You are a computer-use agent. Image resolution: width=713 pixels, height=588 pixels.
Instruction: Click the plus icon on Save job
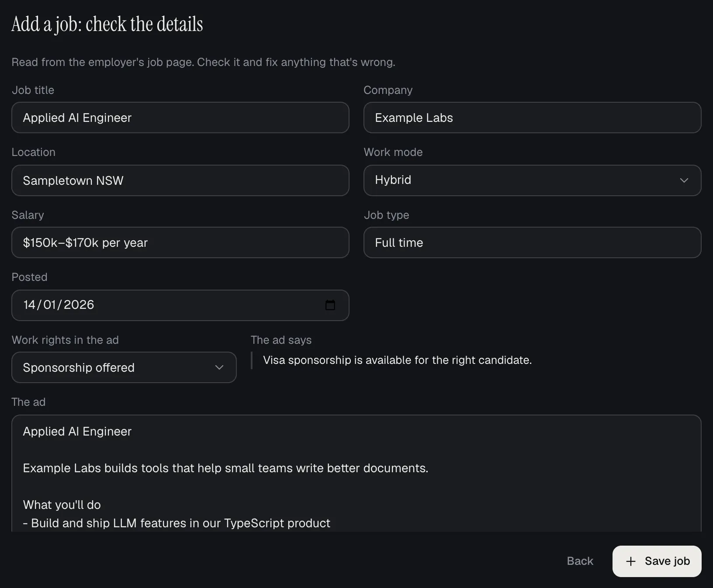point(630,561)
